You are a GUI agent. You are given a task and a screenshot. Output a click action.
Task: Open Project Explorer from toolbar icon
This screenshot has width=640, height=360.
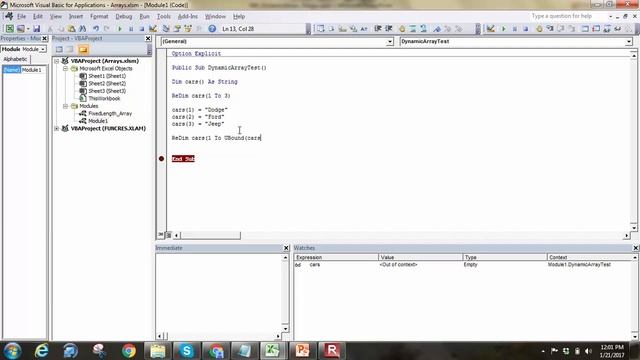[166, 29]
